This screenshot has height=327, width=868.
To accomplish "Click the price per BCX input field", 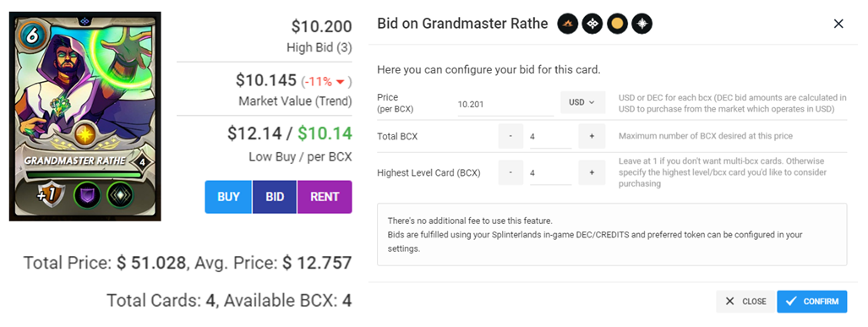I will point(505,103).
